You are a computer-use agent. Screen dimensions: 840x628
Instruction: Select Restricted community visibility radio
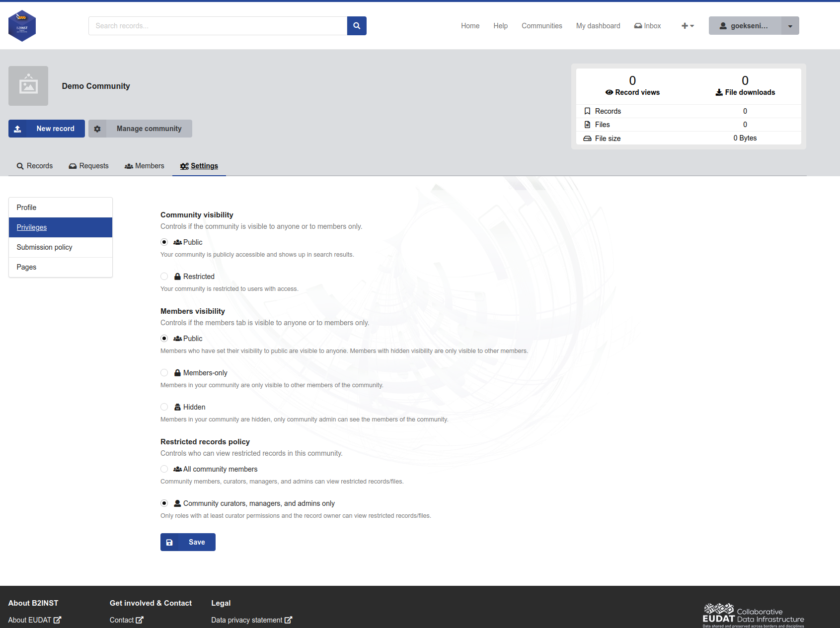[x=164, y=277]
